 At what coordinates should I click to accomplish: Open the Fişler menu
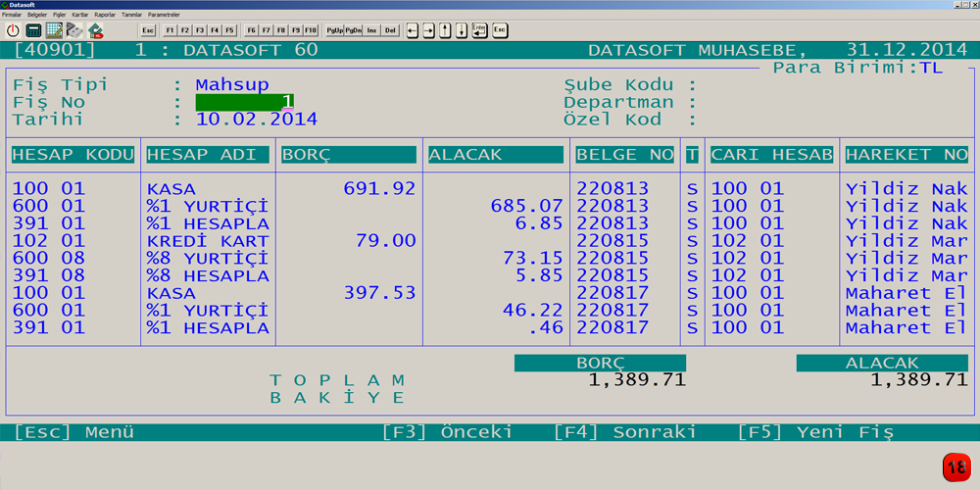(60, 14)
